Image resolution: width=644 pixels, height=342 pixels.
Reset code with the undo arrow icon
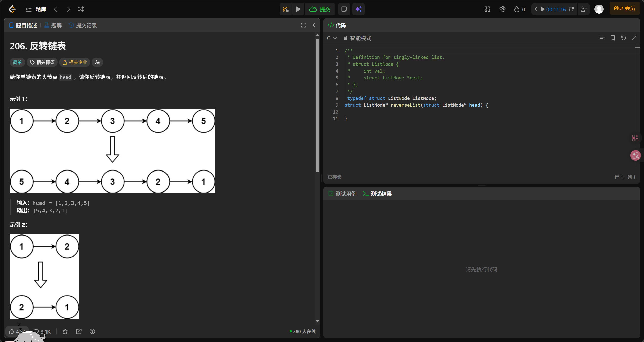pyautogui.click(x=623, y=38)
